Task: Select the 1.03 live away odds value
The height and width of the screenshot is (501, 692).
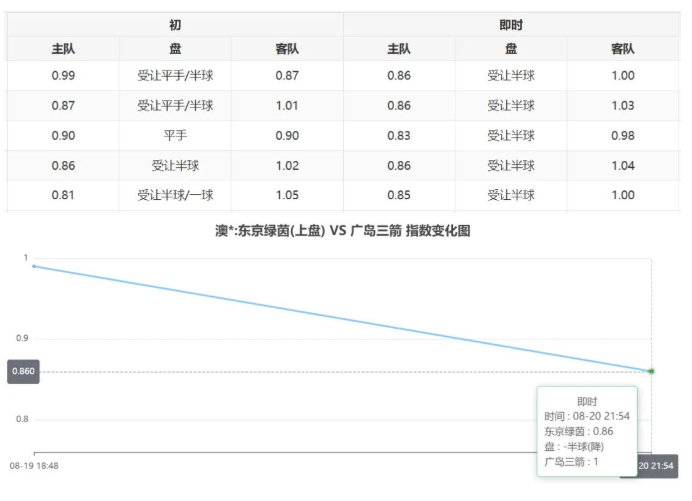Action: point(623,105)
